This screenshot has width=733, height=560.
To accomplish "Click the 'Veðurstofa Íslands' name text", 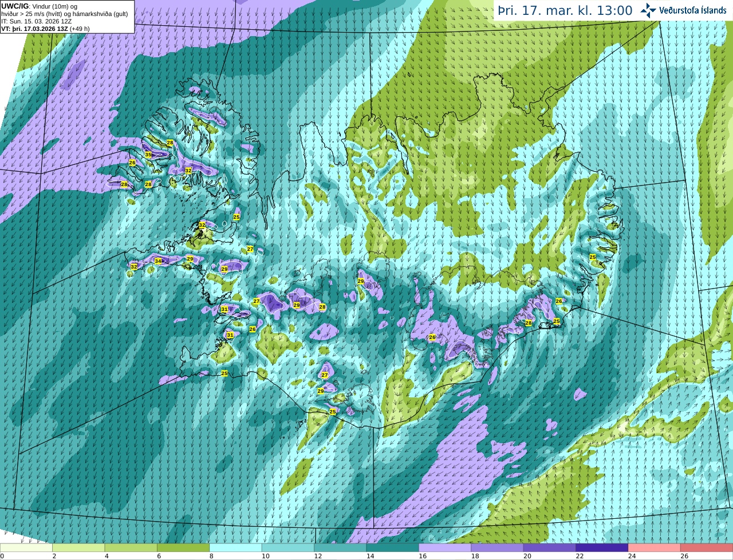I will (693, 10).
